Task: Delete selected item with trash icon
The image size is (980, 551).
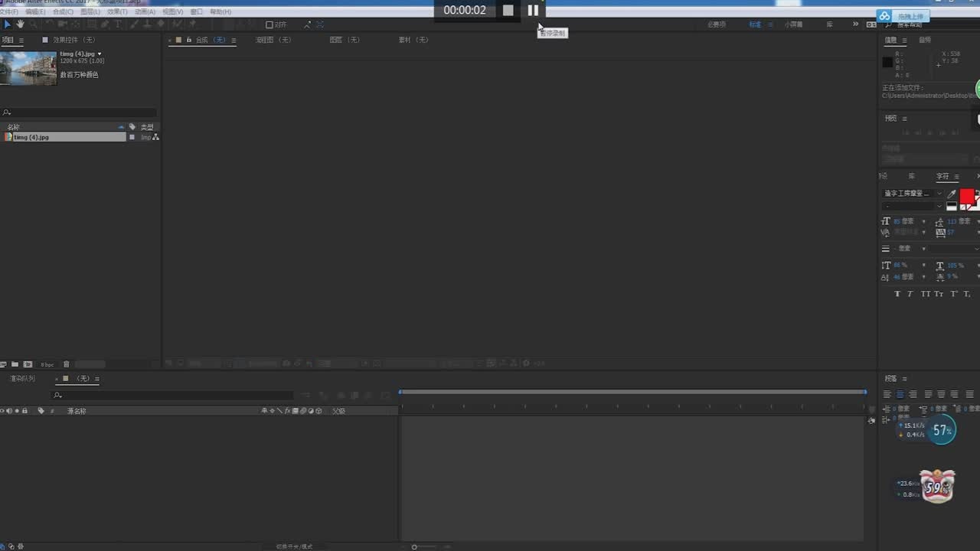Action: click(66, 364)
